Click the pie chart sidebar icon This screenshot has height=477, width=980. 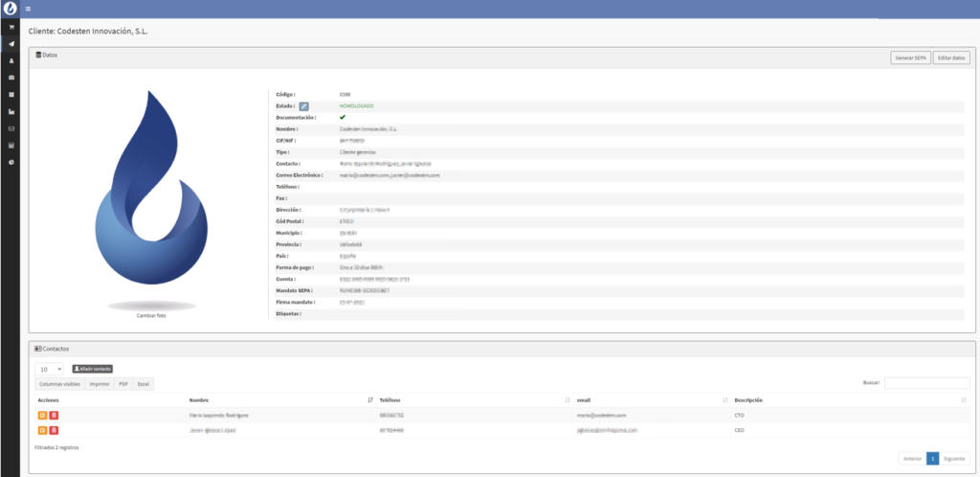(11, 162)
